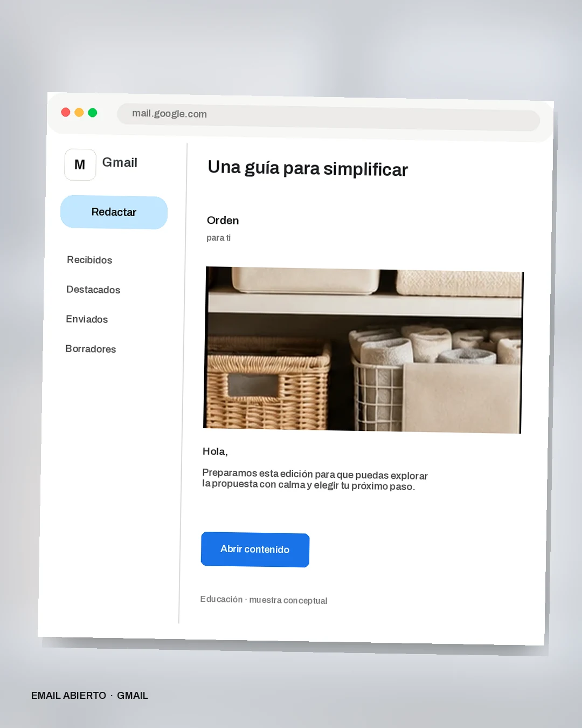Click the Redactar compose button
582x728 pixels.
pyautogui.click(x=114, y=212)
